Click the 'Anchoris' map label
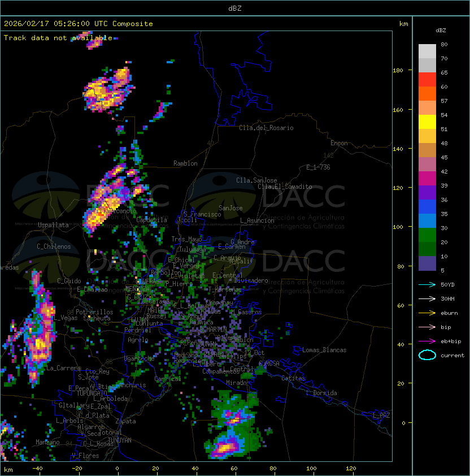This screenshot has width=470, height=476. pos(132,385)
